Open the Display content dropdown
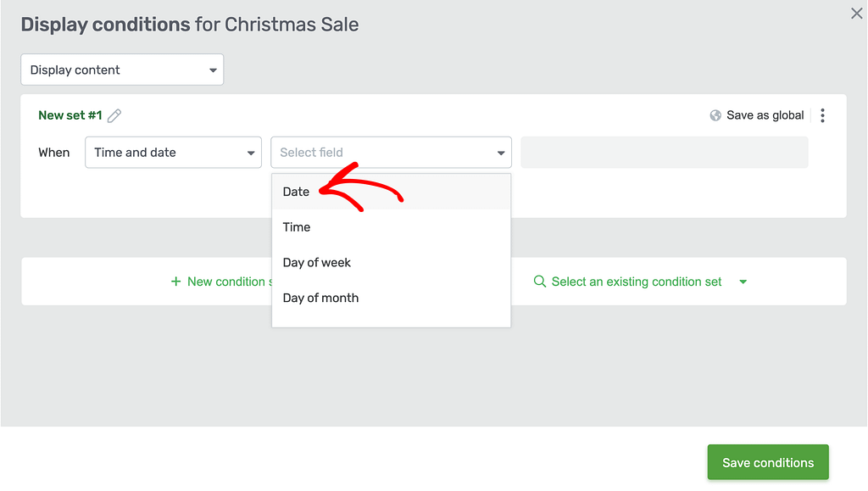Screen dimensions: 868x491 point(122,70)
